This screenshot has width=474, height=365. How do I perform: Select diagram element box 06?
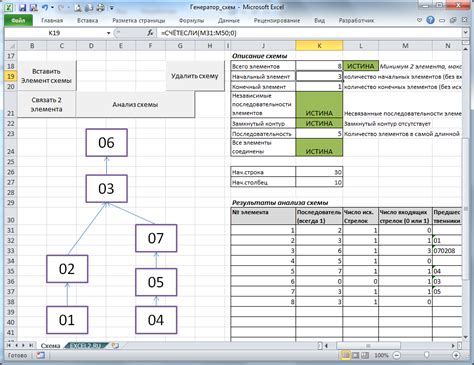pyautogui.click(x=106, y=143)
